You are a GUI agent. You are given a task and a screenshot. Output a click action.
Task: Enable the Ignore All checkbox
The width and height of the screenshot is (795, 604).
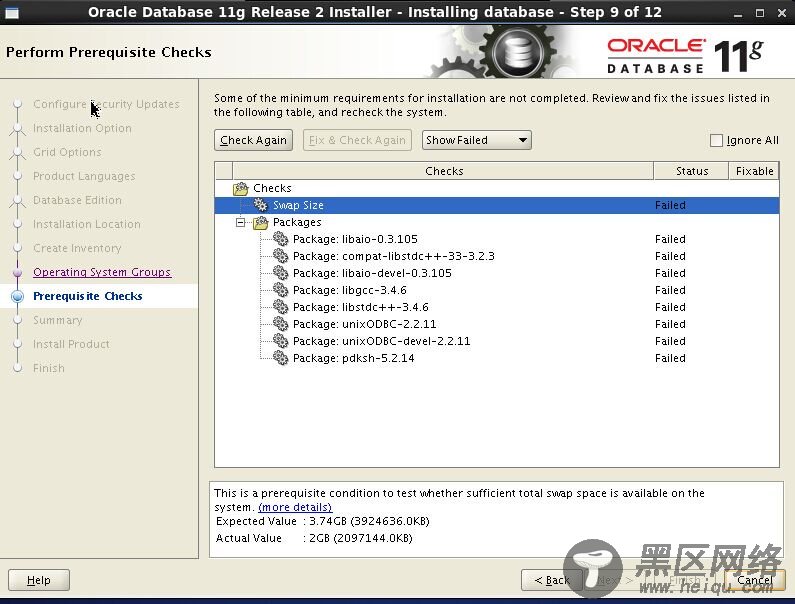tap(716, 140)
